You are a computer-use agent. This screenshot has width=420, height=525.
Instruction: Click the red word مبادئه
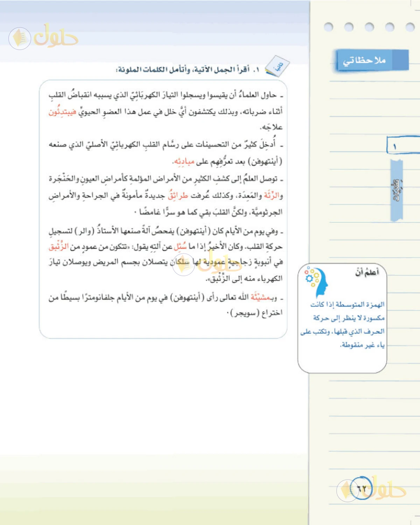[184, 161]
